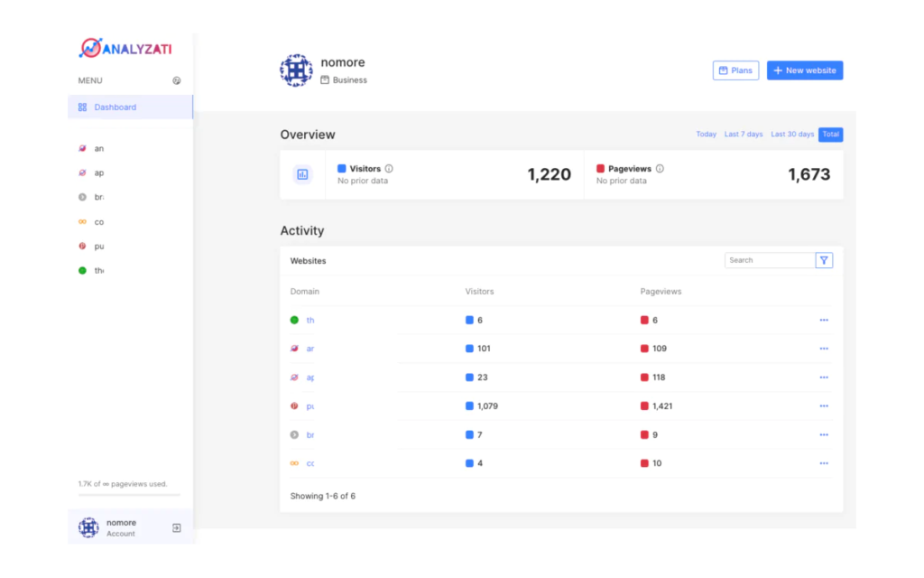Open more options for row with 1,079 visitors
The width and height of the screenshot is (924, 578).
pos(824,406)
